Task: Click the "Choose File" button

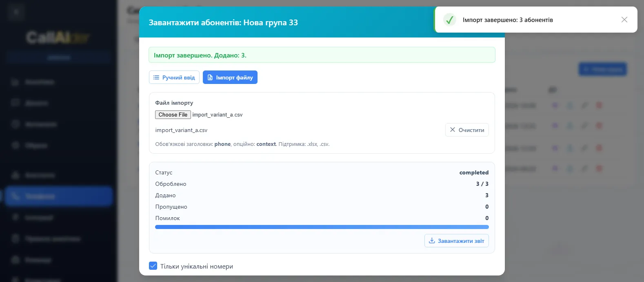Action: (173, 115)
